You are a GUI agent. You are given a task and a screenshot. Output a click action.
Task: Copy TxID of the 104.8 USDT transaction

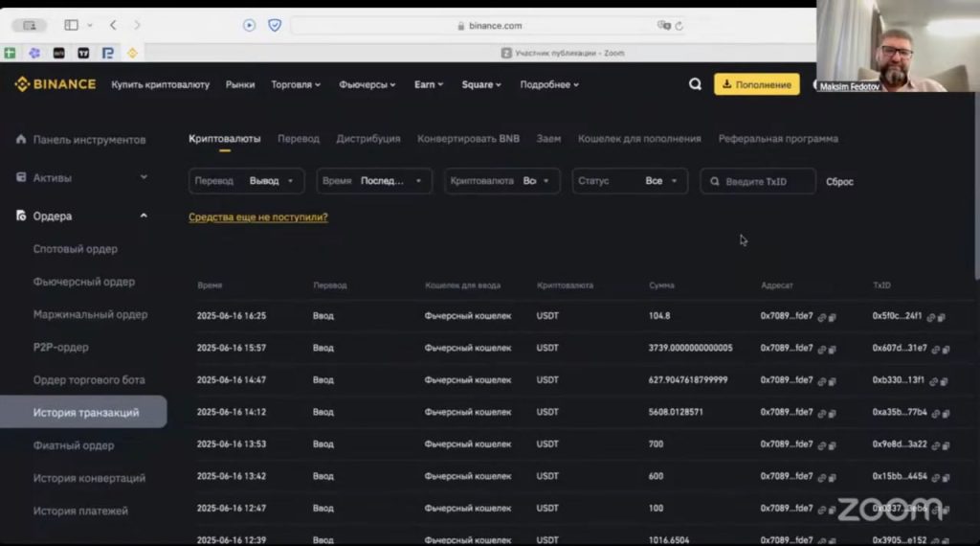click(x=943, y=317)
